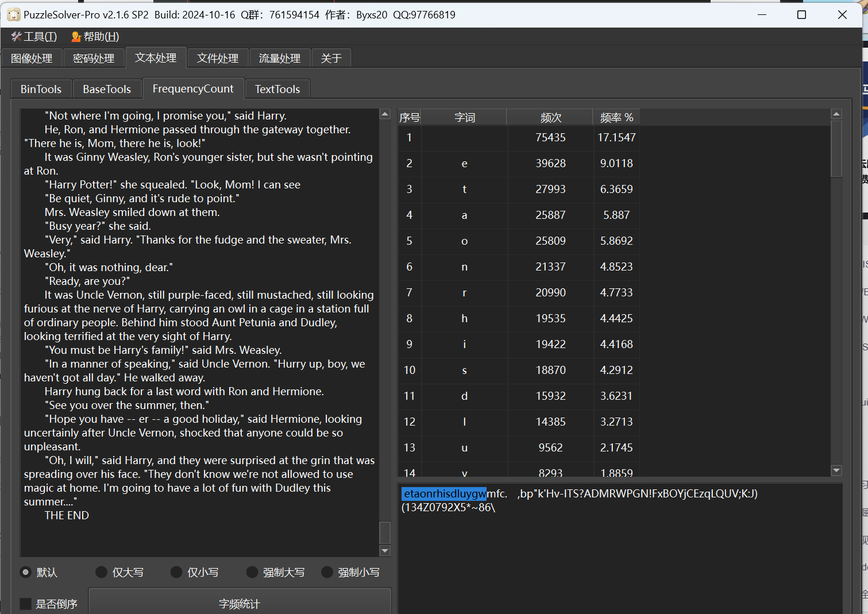Open the 帮助(H) menu
This screenshot has height=614, width=868.
pos(95,37)
